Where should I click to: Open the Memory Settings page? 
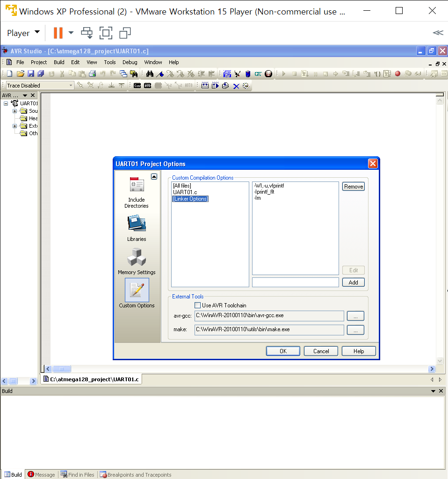pyautogui.click(x=137, y=261)
